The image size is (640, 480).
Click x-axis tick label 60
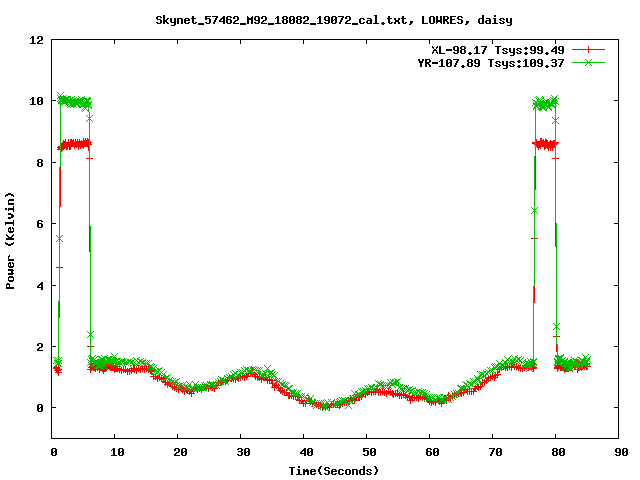coord(432,452)
